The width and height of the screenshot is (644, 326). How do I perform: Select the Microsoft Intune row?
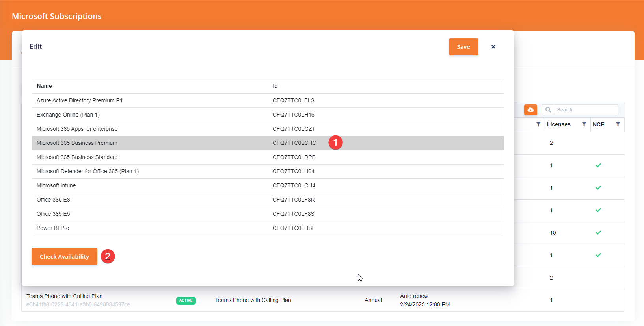pos(268,186)
